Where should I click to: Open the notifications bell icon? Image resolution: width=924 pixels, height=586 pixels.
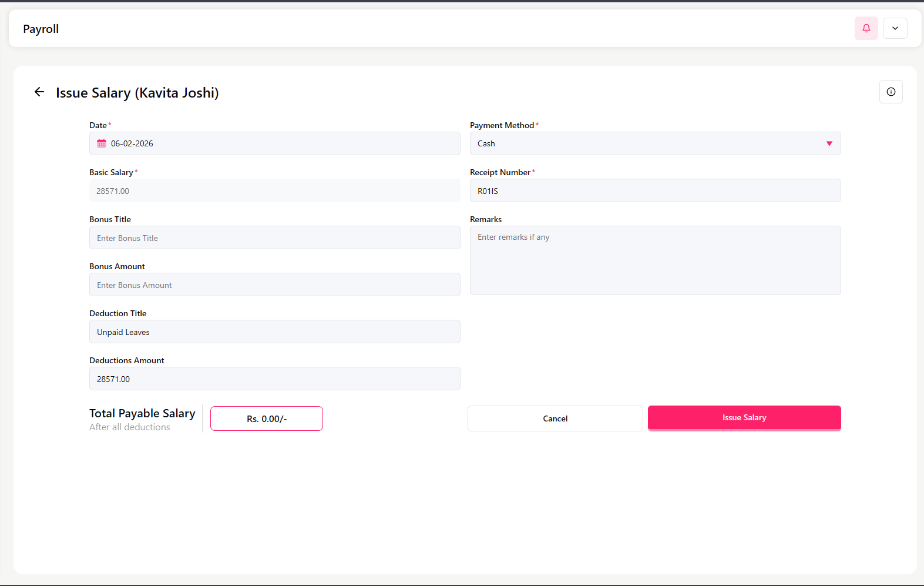[x=866, y=28]
